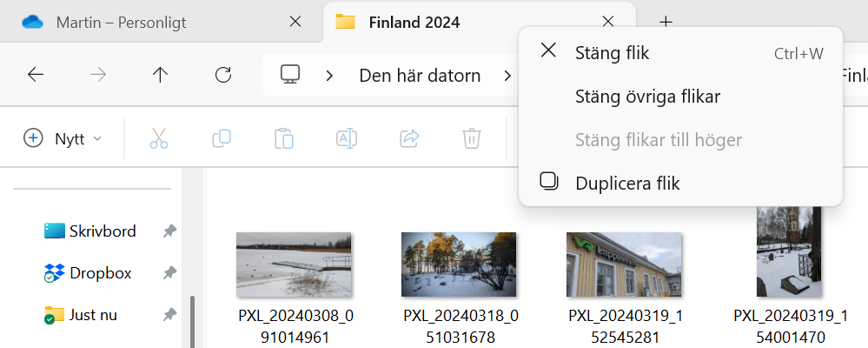Expand chevron before Den här datorn
This screenshot has width=868, height=348.
[329, 75]
